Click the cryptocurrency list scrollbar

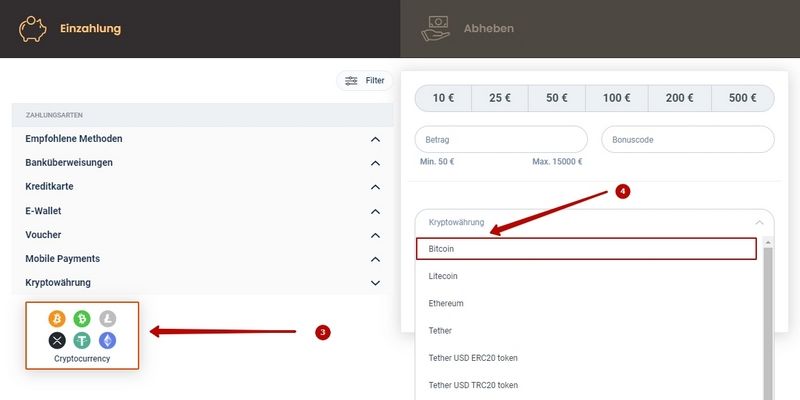coord(768,320)
